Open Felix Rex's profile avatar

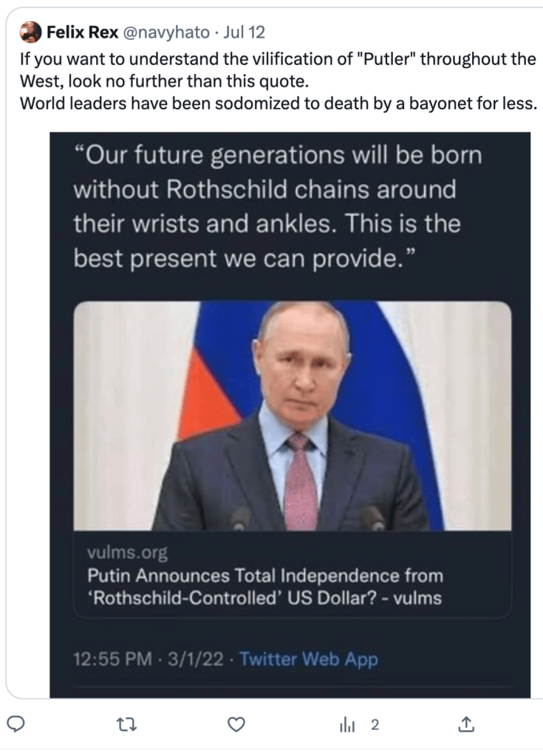[30, 32]
